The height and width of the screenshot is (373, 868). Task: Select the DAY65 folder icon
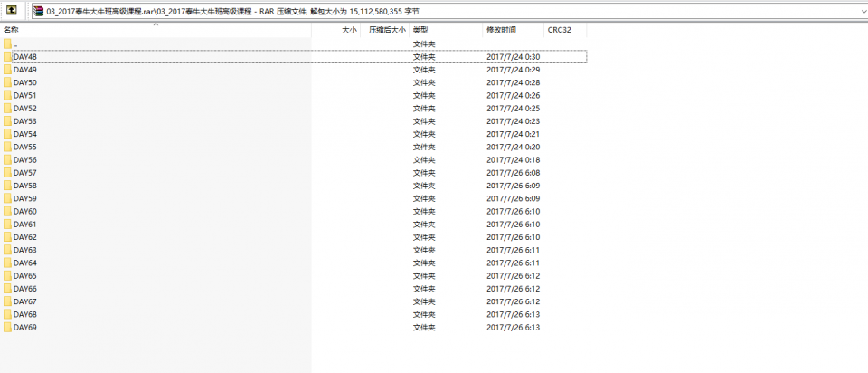pos(7,276)
